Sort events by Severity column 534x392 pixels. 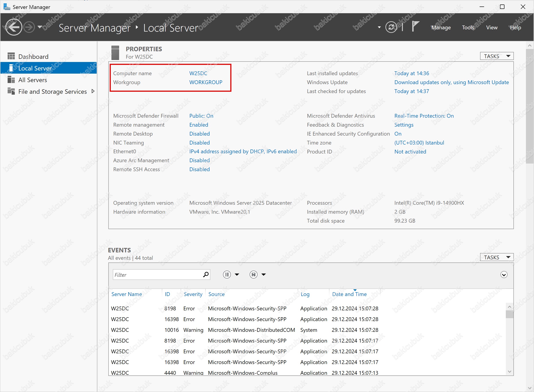(x=193, y=294)
